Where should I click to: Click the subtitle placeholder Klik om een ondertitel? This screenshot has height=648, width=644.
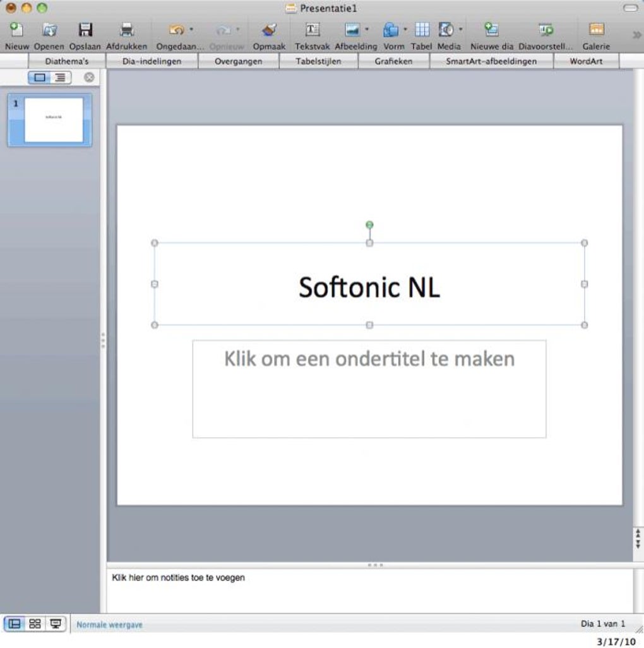pyautogui.click(x=369, y=359)
